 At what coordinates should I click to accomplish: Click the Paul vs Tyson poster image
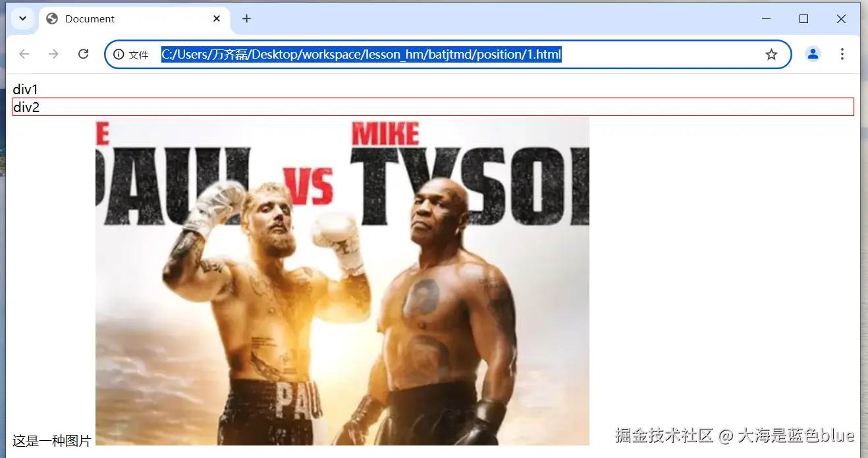342,280
